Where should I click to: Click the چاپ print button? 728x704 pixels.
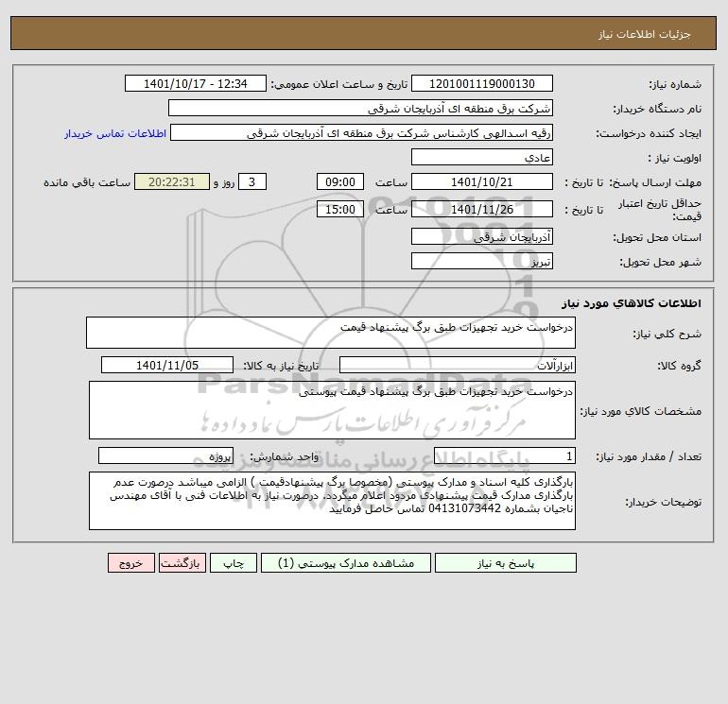(234, 563)
